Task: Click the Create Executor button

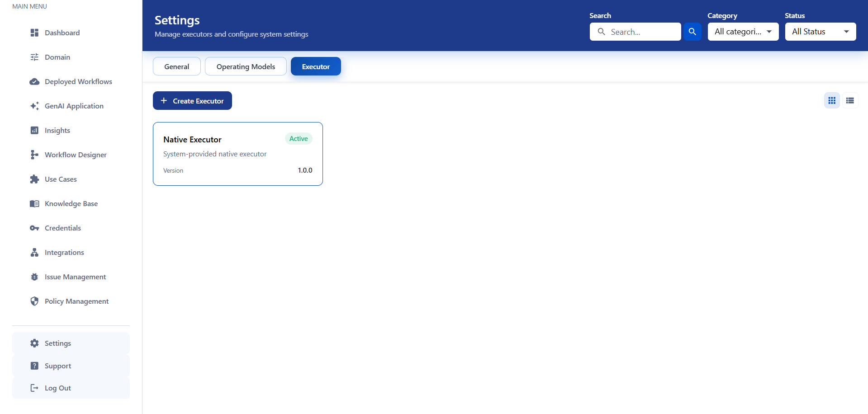Action: [192, 101]
